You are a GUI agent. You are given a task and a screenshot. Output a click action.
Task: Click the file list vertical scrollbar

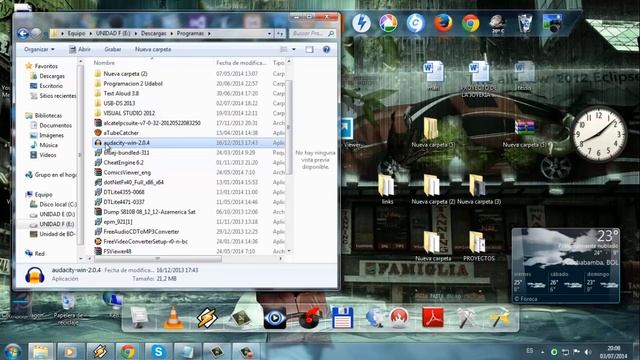pos(289,127)
